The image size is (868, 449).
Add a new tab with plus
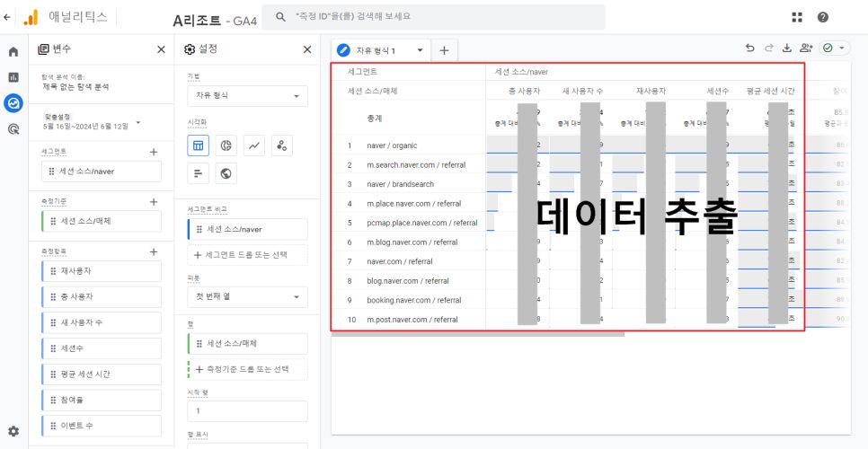pos(444,50)
